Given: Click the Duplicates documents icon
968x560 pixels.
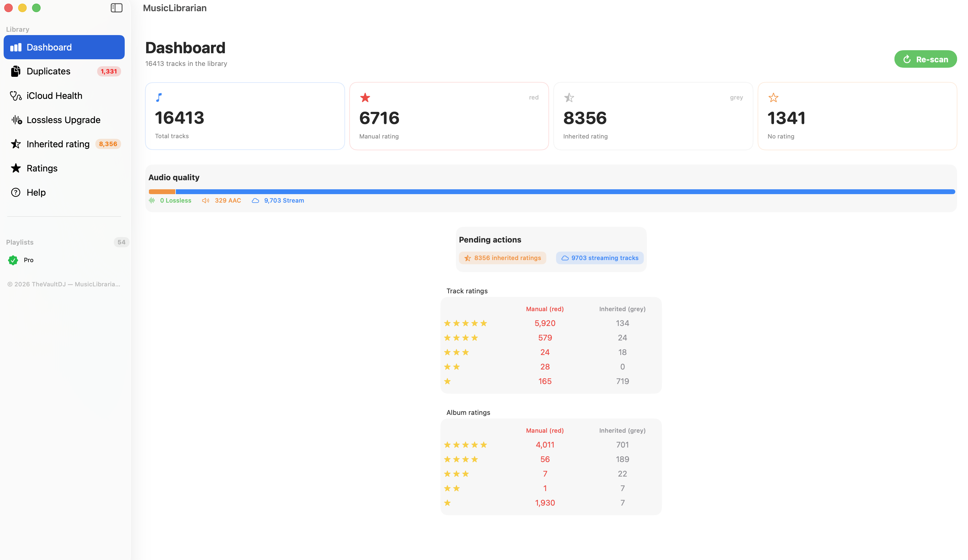Looking at the screenshot, I should (16, 71).
